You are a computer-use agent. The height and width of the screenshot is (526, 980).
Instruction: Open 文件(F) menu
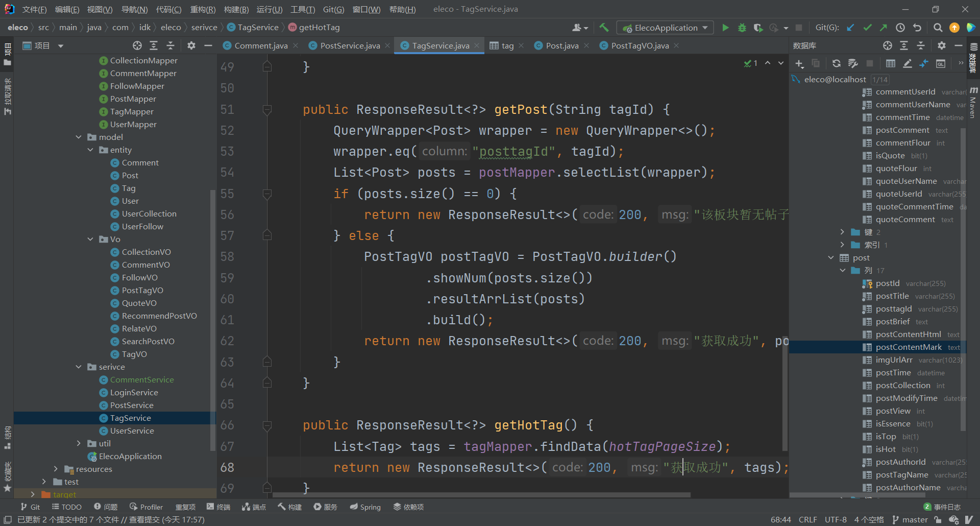click(x=35, y=9)
